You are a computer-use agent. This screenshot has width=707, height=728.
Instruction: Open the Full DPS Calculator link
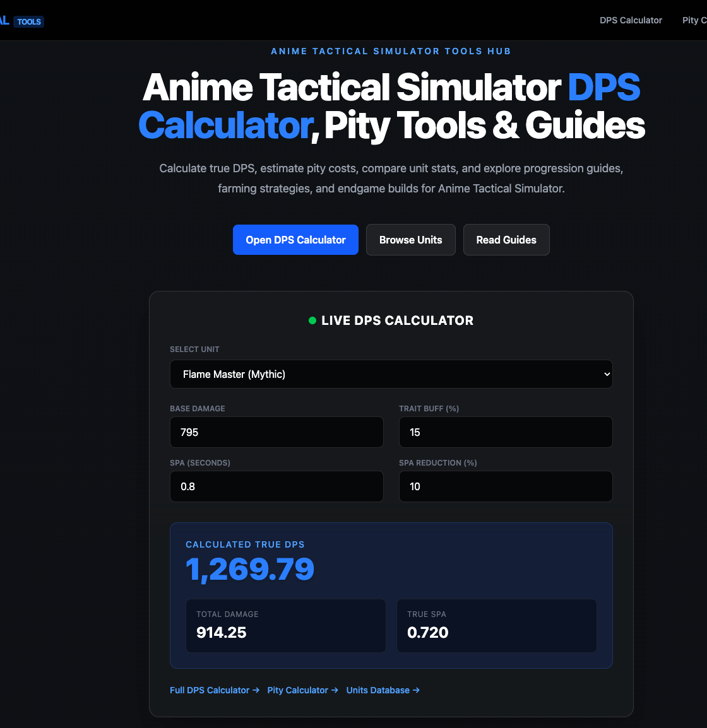coord(209,690)
